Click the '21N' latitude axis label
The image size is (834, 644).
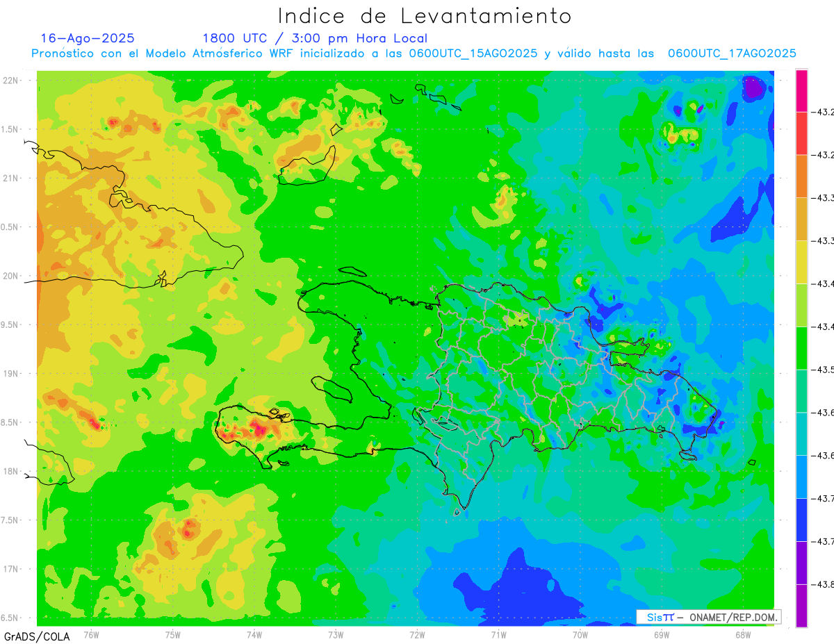point(12,179)
